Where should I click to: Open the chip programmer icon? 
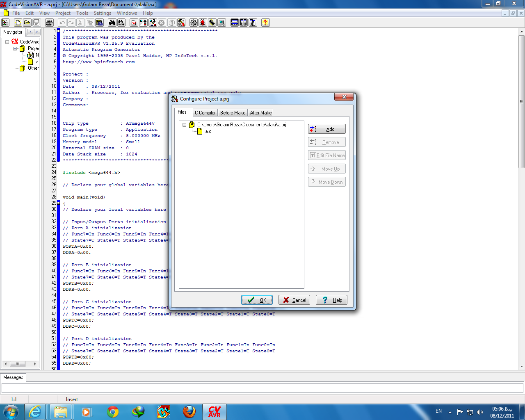(212, 23)
